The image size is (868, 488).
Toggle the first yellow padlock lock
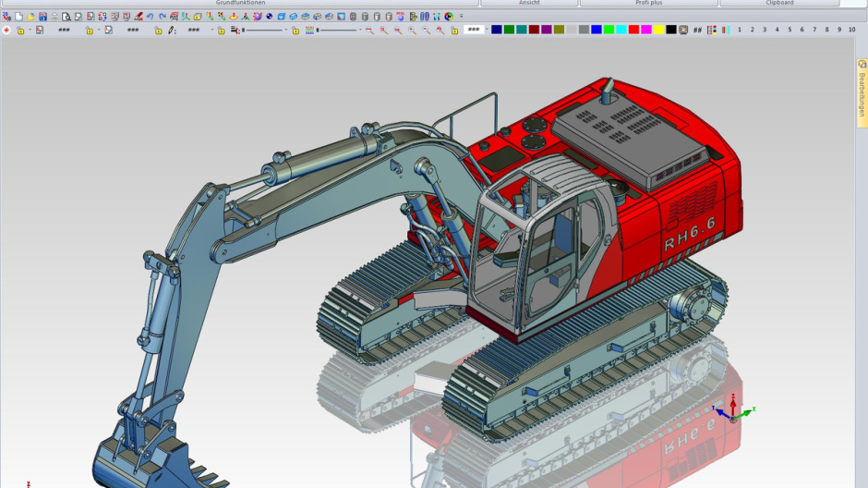tap(20, 30)
